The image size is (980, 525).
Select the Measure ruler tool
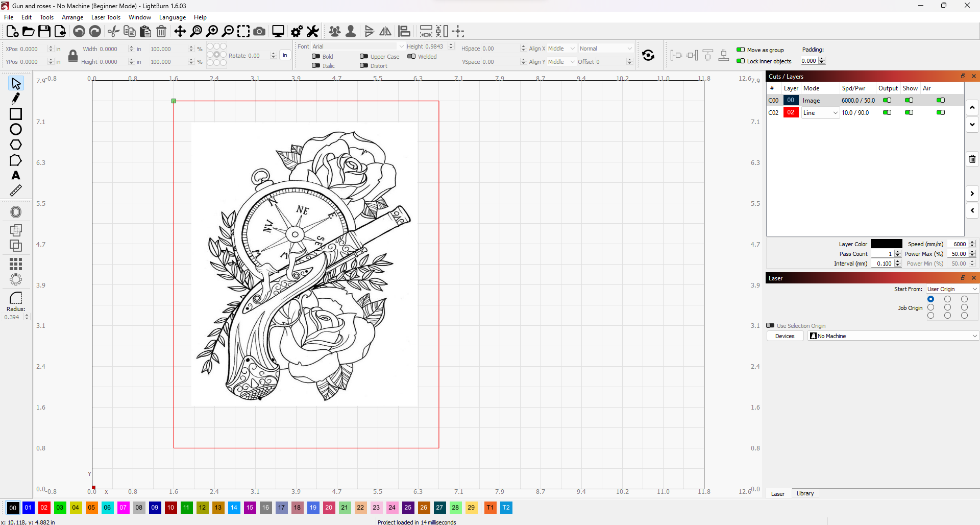coord(16,191)
